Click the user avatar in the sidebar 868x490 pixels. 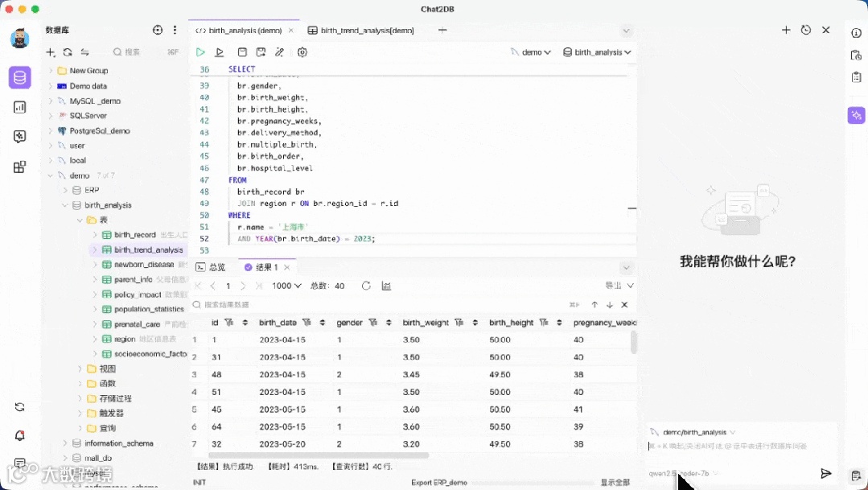(19, 38)
